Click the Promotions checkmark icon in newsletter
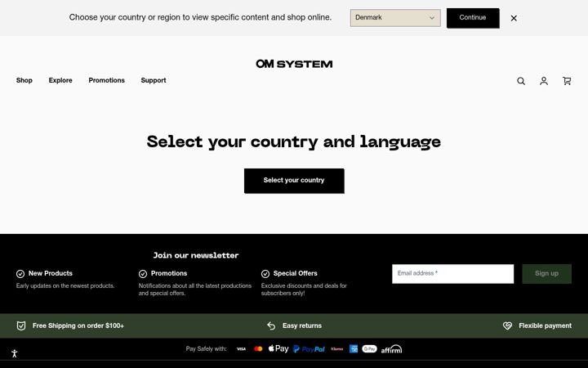The width and height of the screenshot is (588, 368). [x=143, y=274]
